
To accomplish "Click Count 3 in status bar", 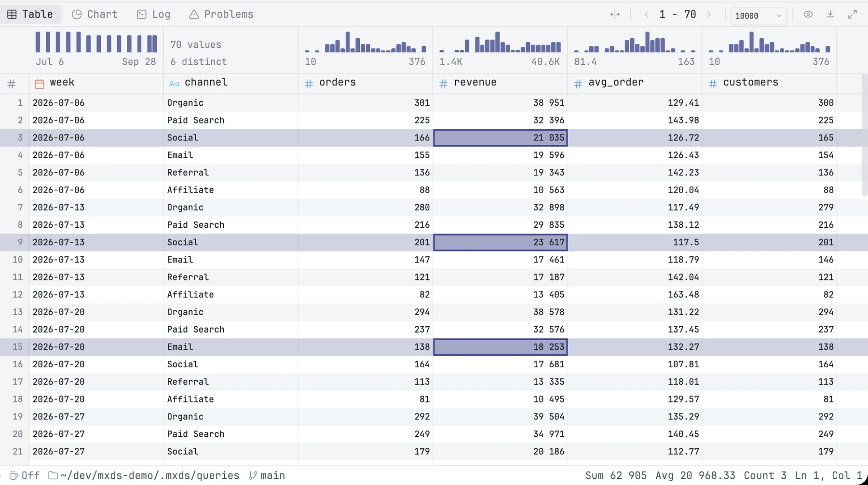I will coord(765,476).
